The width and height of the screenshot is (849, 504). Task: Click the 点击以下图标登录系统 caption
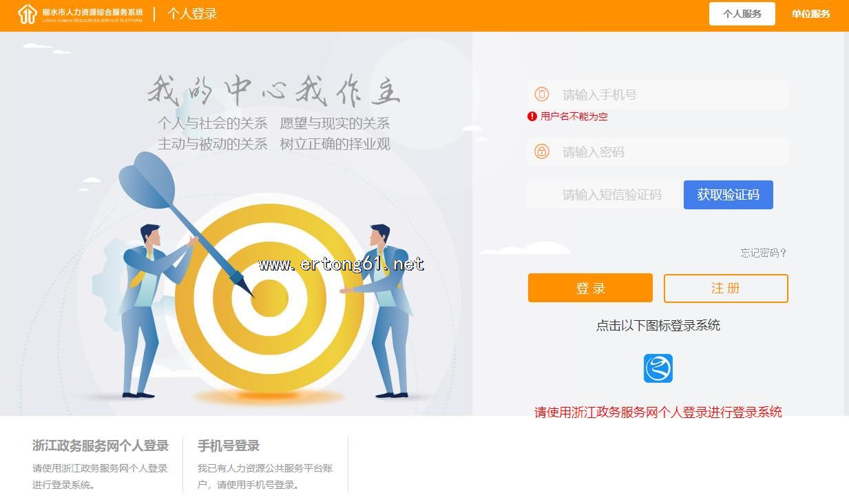point(658,326)
